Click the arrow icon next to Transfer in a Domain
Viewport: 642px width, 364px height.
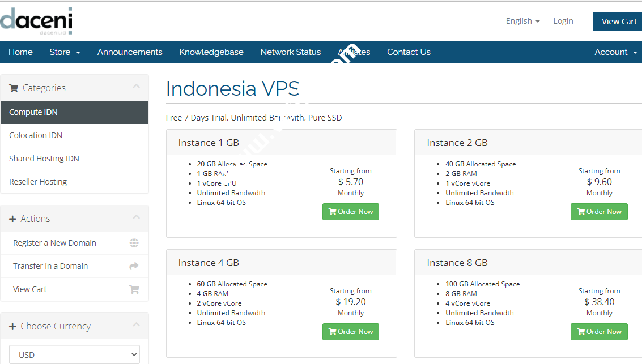(134, 265)
